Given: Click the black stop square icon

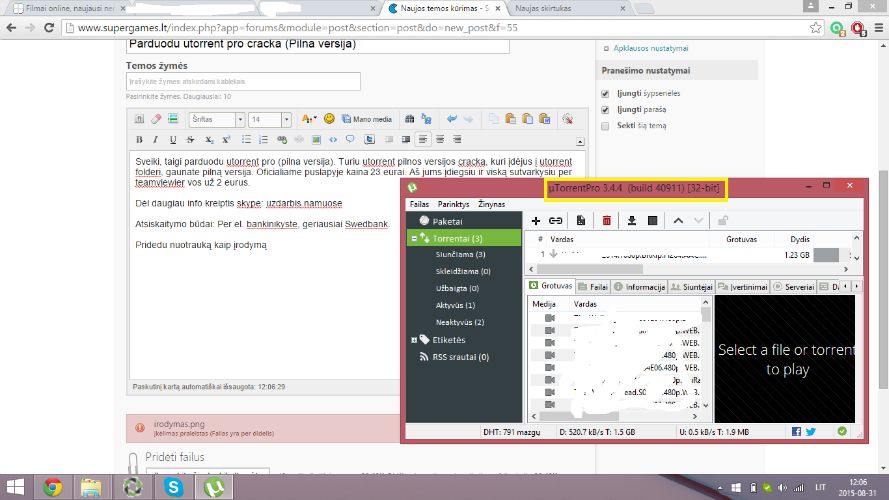Looking at the screenshot, I should pyautogui.click(x=653, y=221).
